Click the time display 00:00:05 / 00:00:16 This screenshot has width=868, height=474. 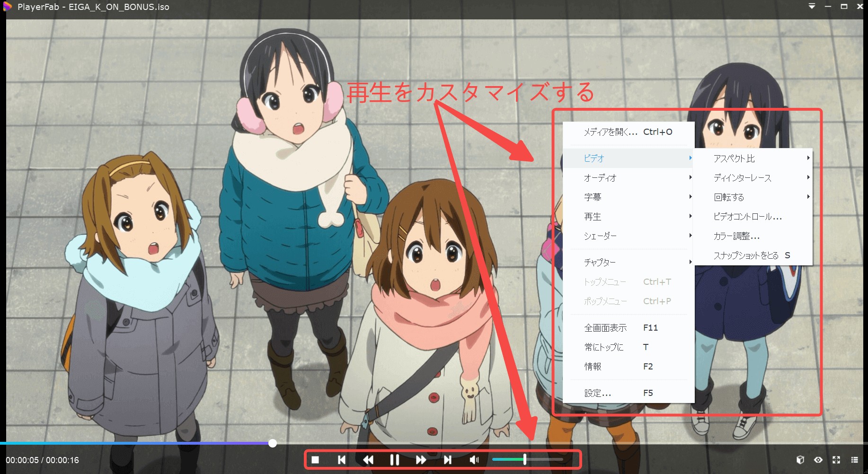43,460
